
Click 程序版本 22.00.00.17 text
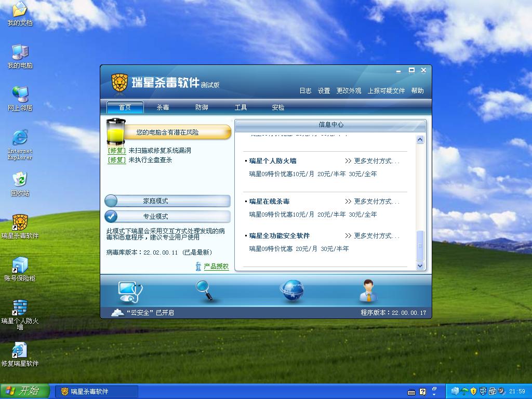394,312
